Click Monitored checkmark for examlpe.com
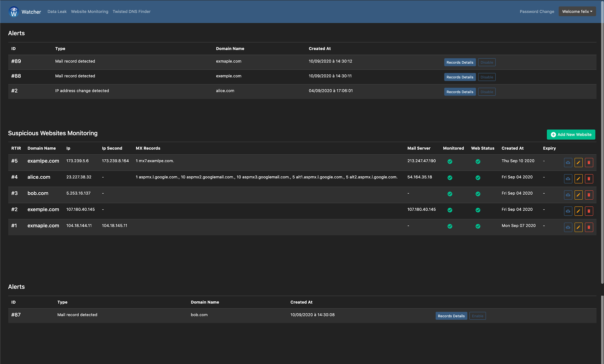The width and height of the screenshot is (604, 364). [x=450, y=161]
